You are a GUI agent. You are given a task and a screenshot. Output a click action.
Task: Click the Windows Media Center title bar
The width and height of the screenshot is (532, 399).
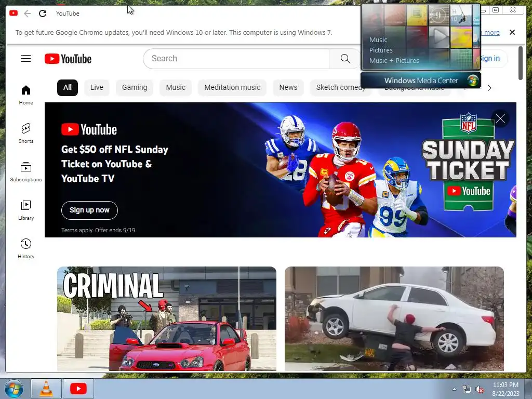coord(421,81)
